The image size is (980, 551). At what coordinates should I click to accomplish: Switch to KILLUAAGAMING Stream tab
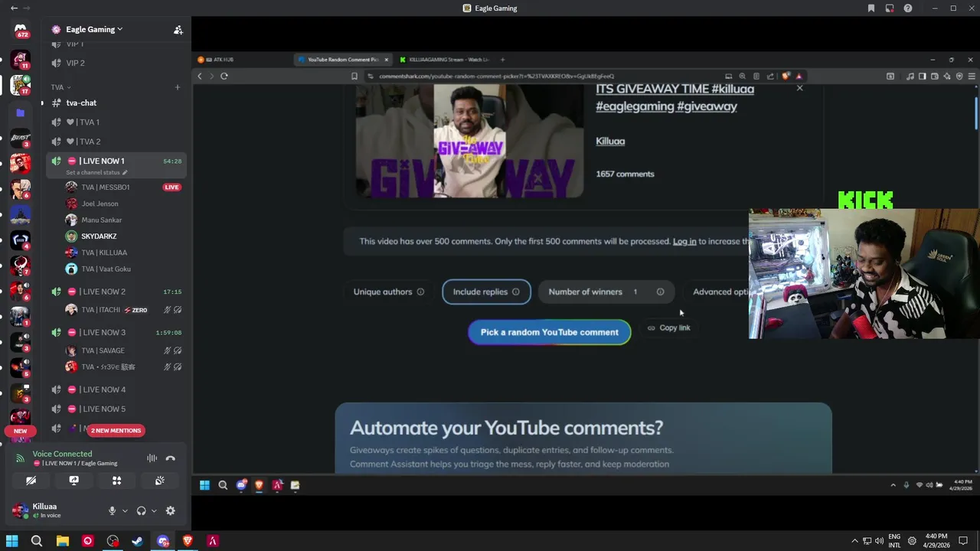point(448,59)
